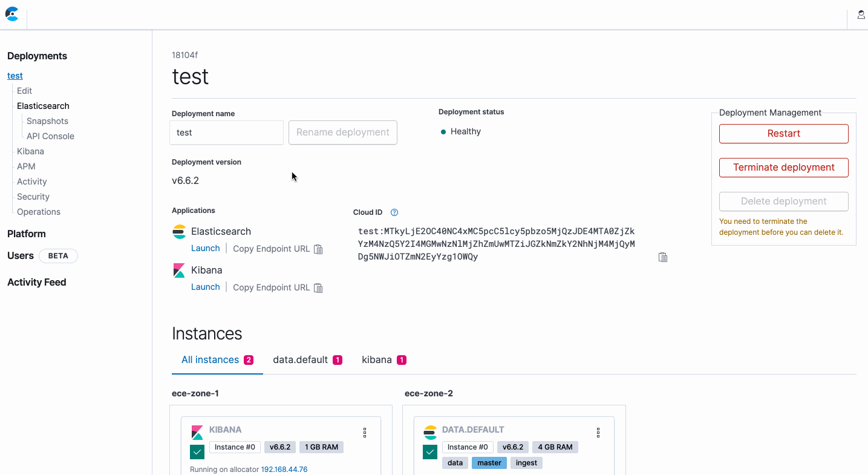868x475 pixels.
Task: Click the green health checkmark on DATA.DEFAULT
Action: pos(429,452)
